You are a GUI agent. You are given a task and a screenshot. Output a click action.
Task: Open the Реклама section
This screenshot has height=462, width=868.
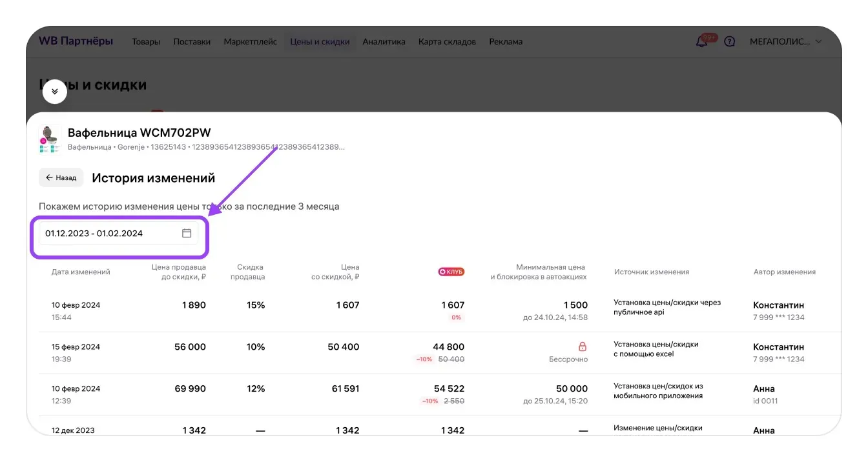click(x=506, y=42)
